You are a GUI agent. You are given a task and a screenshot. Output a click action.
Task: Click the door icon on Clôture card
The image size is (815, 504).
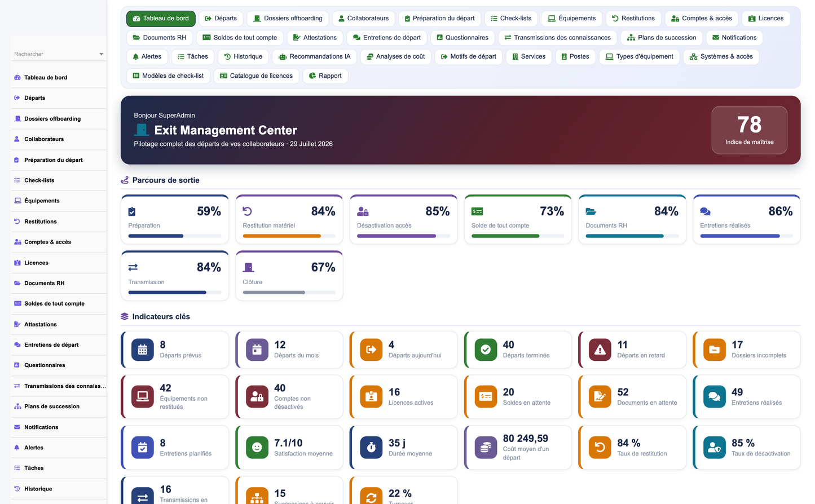248,267
